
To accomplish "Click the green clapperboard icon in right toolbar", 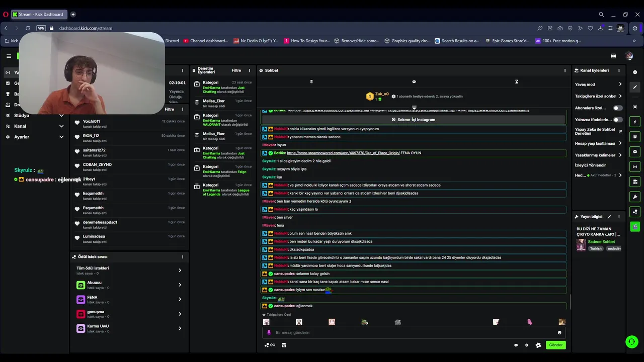I will (635, 227).
